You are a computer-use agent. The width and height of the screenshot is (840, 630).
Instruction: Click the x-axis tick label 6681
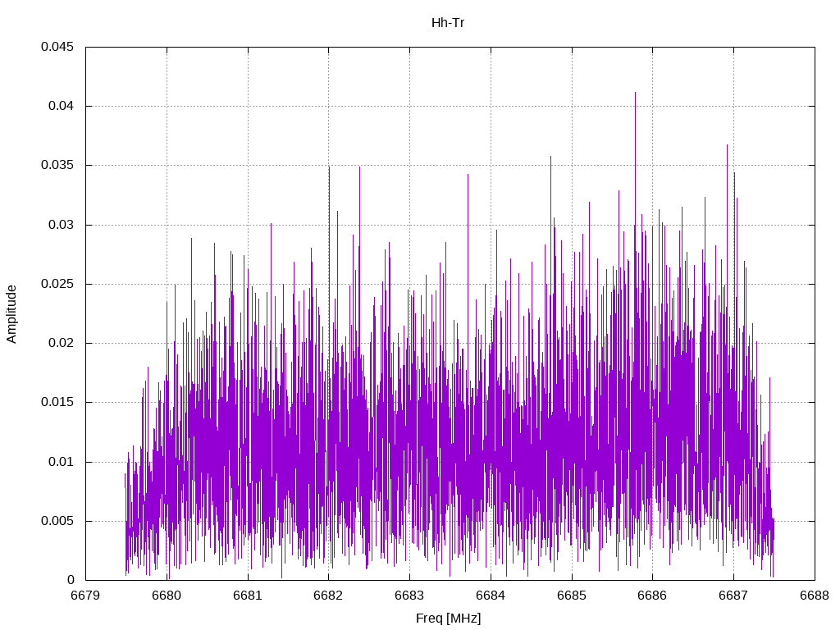point(248,596)
